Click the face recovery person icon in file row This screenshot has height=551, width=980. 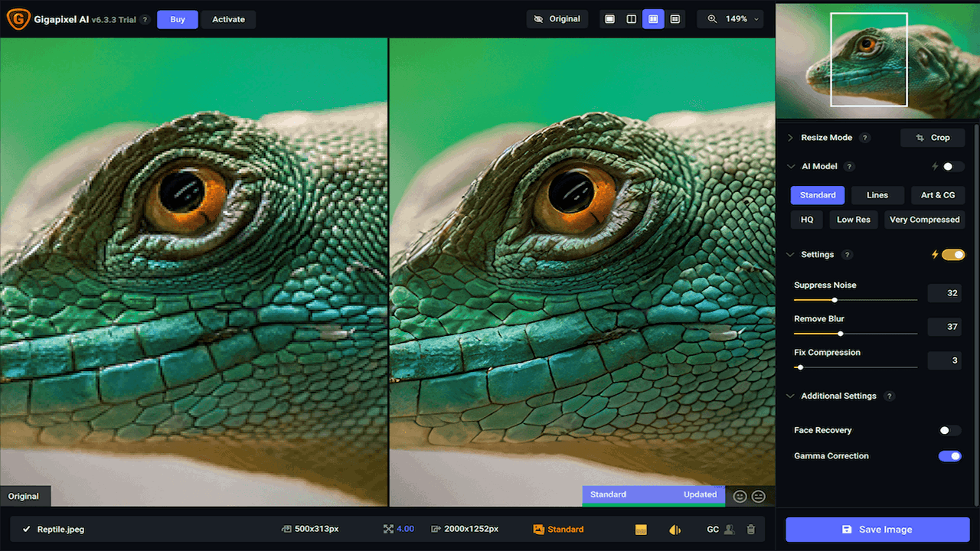pyautogui.click(x=730, y=530)
